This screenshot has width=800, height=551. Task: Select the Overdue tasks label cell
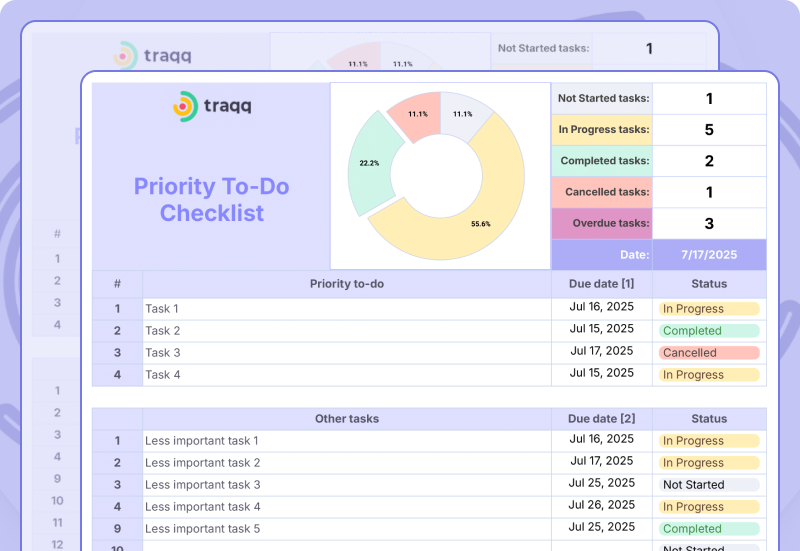coord(602,223)
